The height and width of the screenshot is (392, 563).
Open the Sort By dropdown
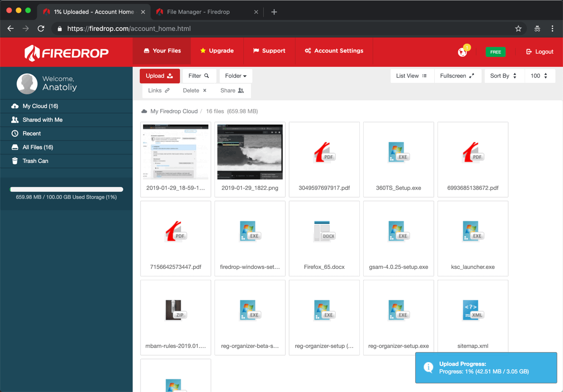coord(504,75)
